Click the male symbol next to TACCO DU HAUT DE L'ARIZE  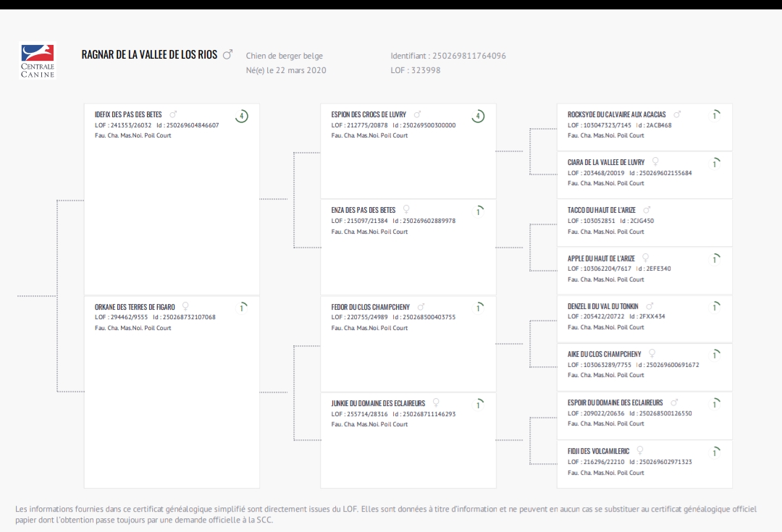[x=647, y=210]
